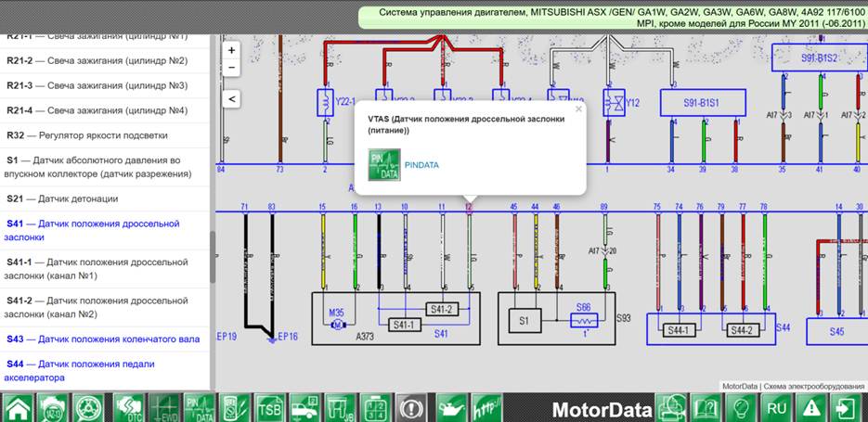868x422 pixels.
Task: Click the S91-B1S1 component box
Action: click(703, 103)
